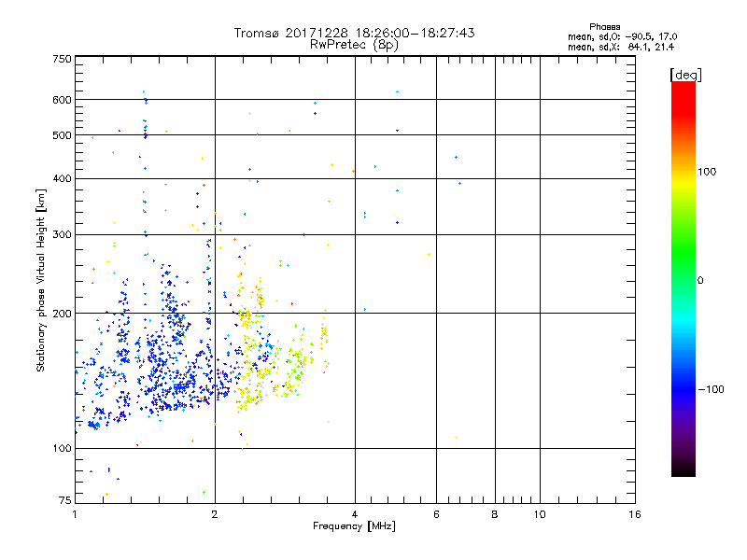This screenshot has height=560, width=747.
Task: Click the y-axis '300' tick label
Action: pyautogui.click(x=62, y=235)
